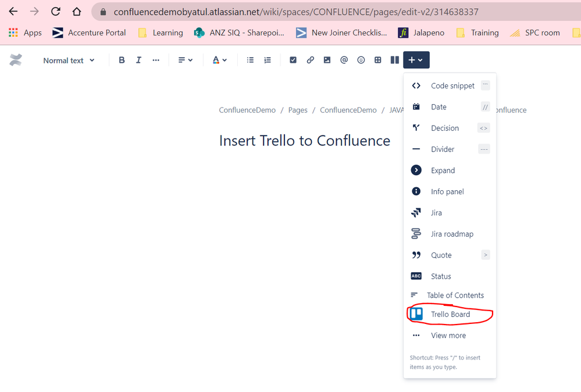
Task: Click View more in insert menu
Action: 450,336
